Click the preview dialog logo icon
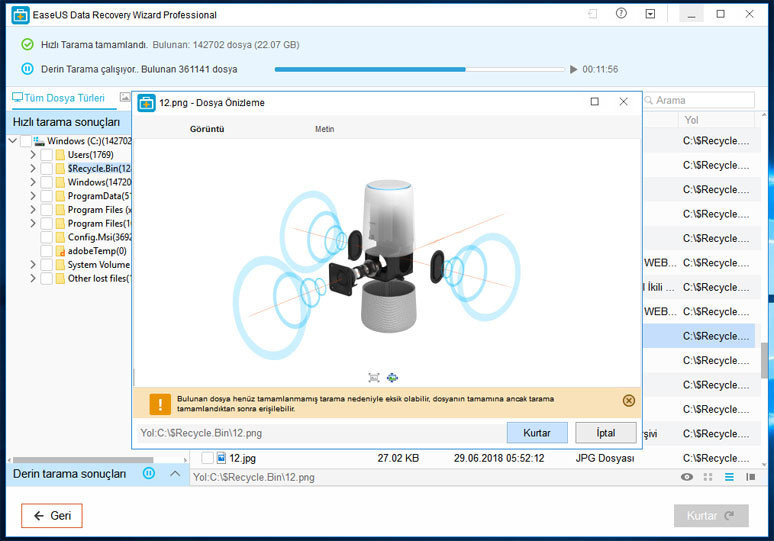Image resolution: width=774 pixels, height=541 pixels. click(146, 103)
